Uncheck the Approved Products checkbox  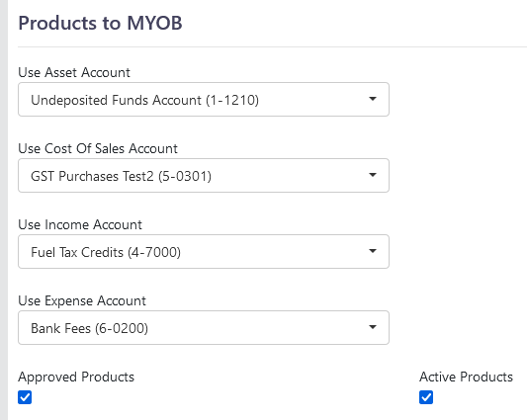25,397
